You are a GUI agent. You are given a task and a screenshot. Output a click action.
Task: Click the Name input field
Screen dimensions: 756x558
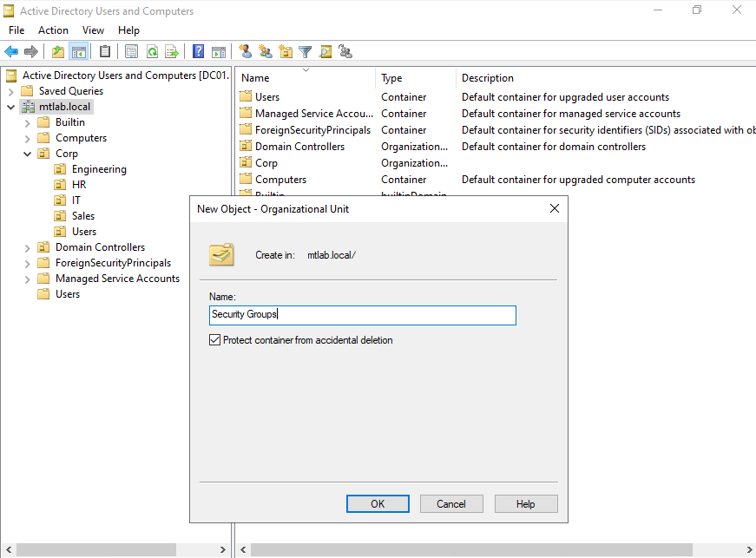coord(363,315)
